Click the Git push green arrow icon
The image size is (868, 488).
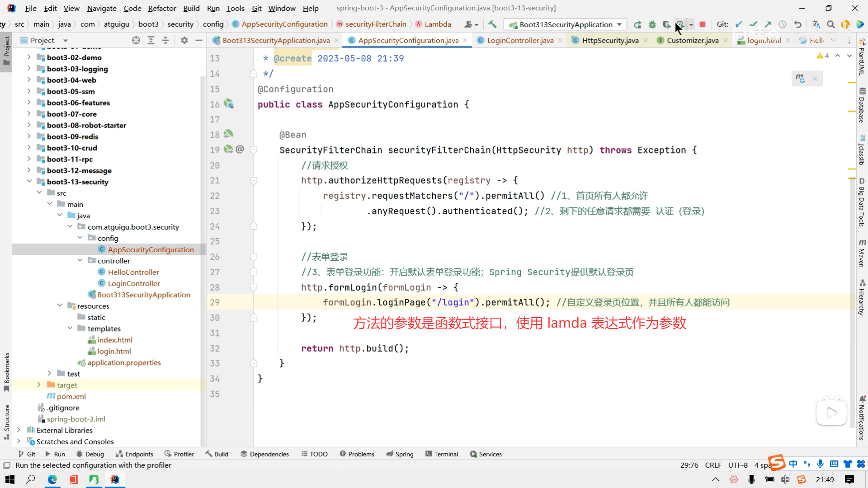pos(768,24)
